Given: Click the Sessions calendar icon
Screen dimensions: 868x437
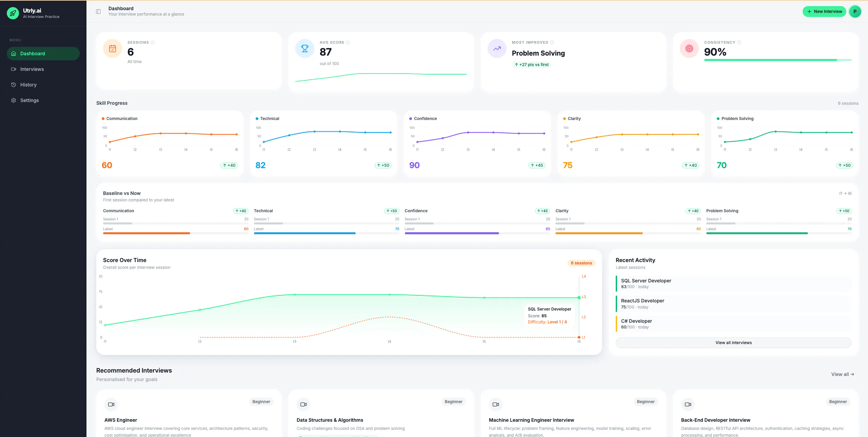Looking at the screenshot, I should pyautogui.click(x=113, y=49).
